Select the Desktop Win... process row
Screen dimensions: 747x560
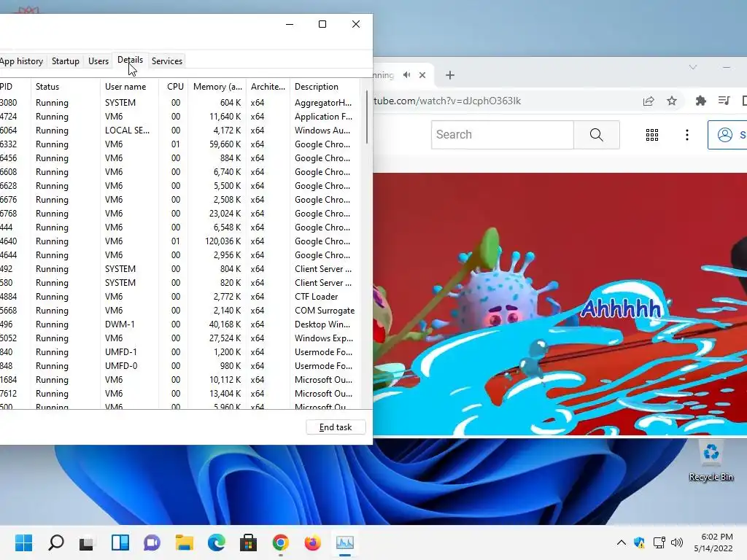pos(180,324)
